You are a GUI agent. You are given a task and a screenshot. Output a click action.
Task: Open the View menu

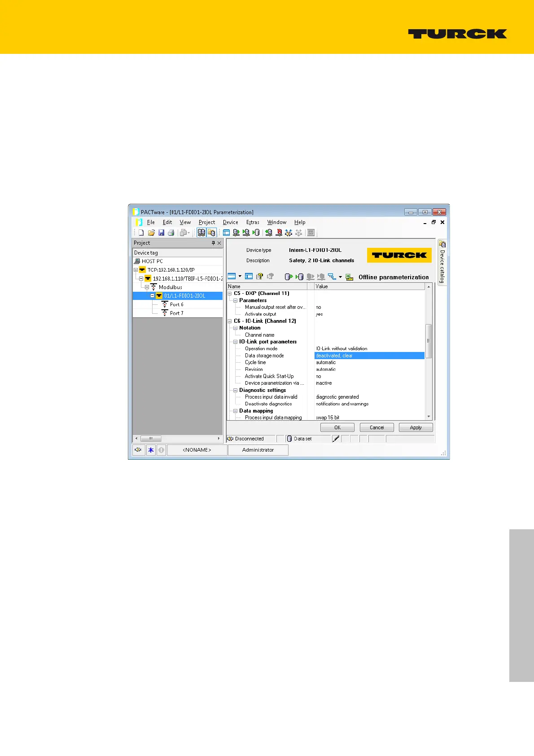(185, 222)
